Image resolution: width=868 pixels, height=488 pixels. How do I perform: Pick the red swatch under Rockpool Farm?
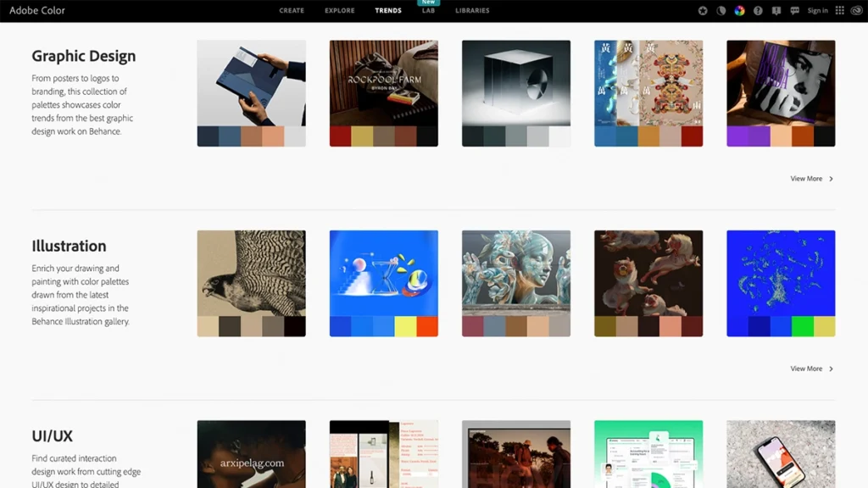[x=340, y=136]
